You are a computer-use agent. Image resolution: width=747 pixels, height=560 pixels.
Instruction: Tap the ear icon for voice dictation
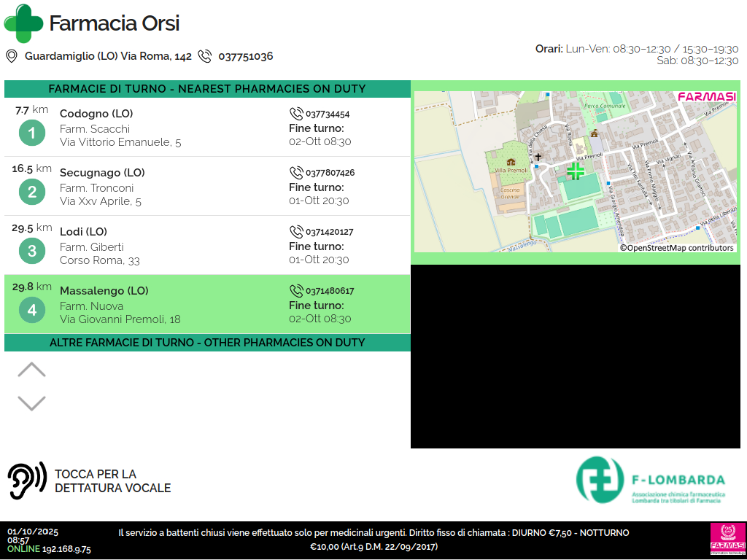pos(27,481)
